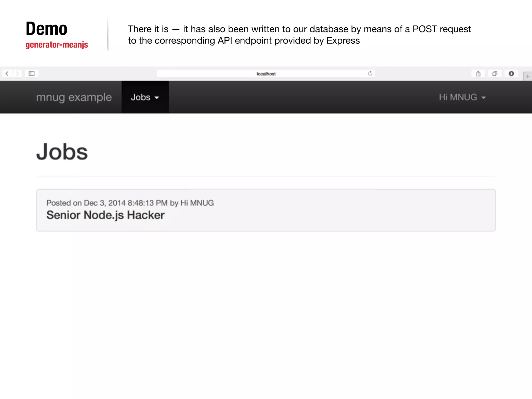Click the browser forward arrow button
This screenshot has width=532, height=399.
pyautogui.click(x=17, y=74)
